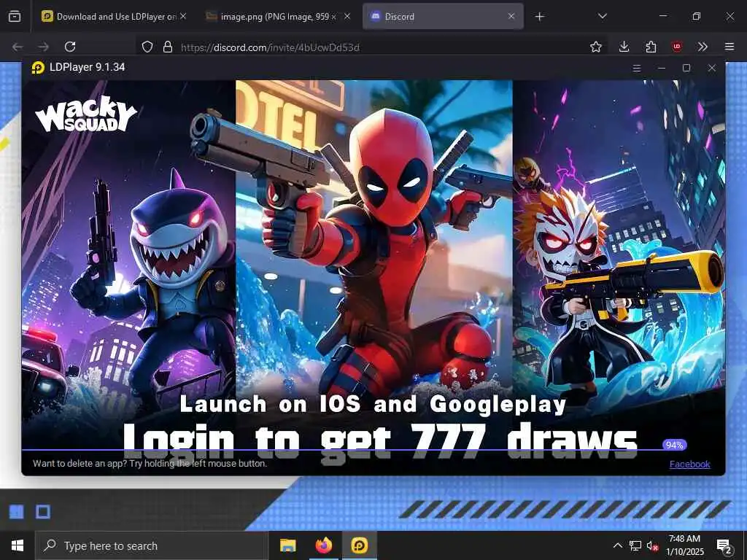This screenshot has width=747, height=560.
Task: Open the Firefox downloads panel
Action: 624,47
